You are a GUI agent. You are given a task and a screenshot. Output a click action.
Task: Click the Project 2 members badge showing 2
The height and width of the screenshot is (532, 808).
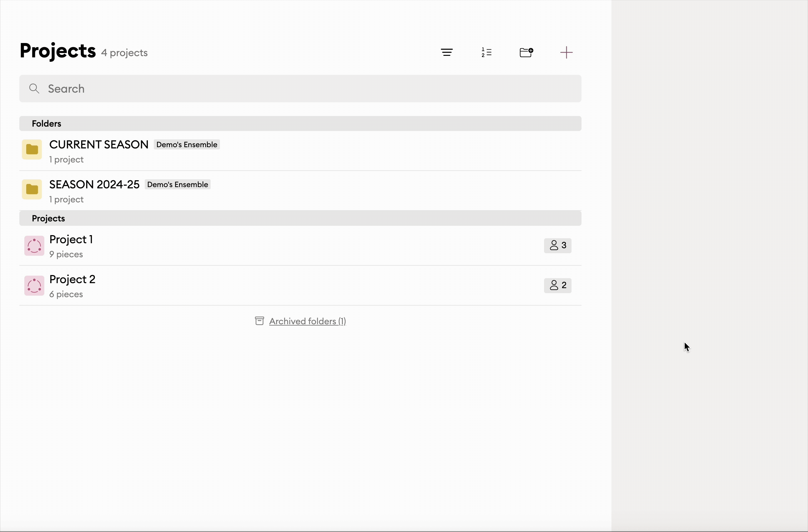557,285
